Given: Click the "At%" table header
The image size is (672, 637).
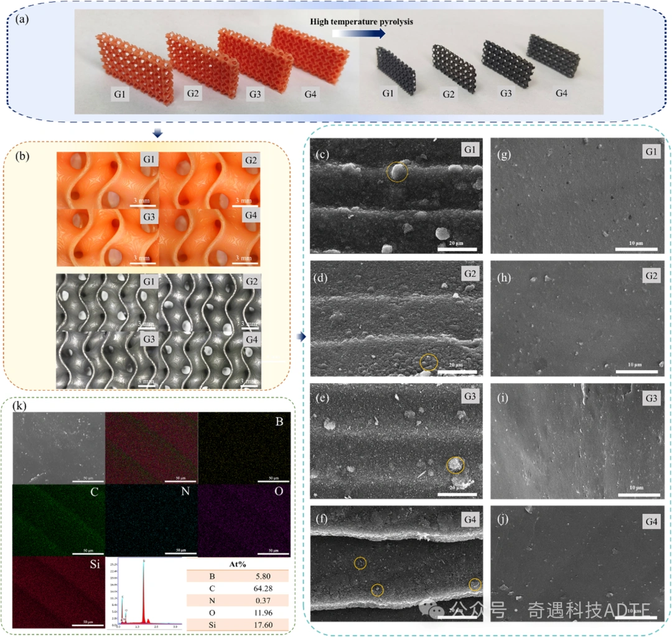Looking at the screenshot, I should pos(238,564).
